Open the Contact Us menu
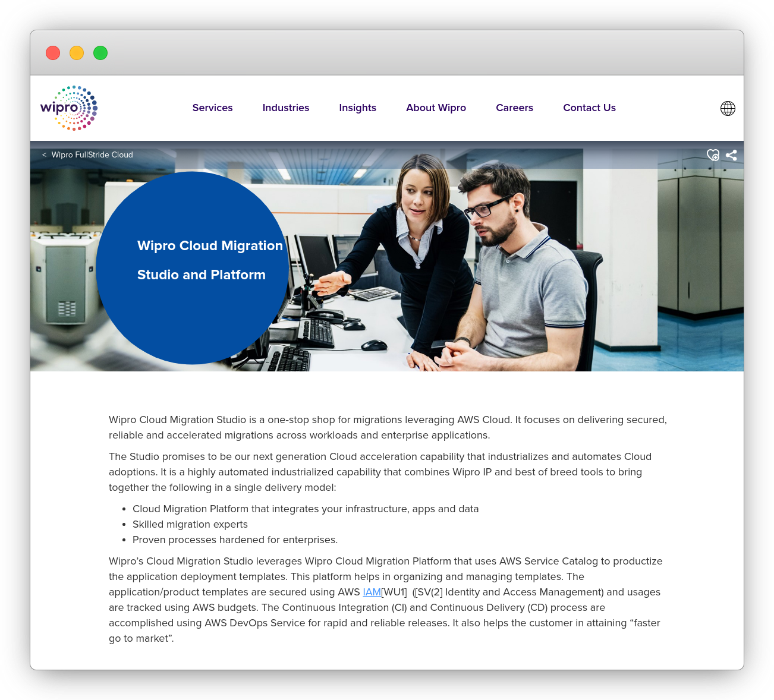 click(589, 108)
